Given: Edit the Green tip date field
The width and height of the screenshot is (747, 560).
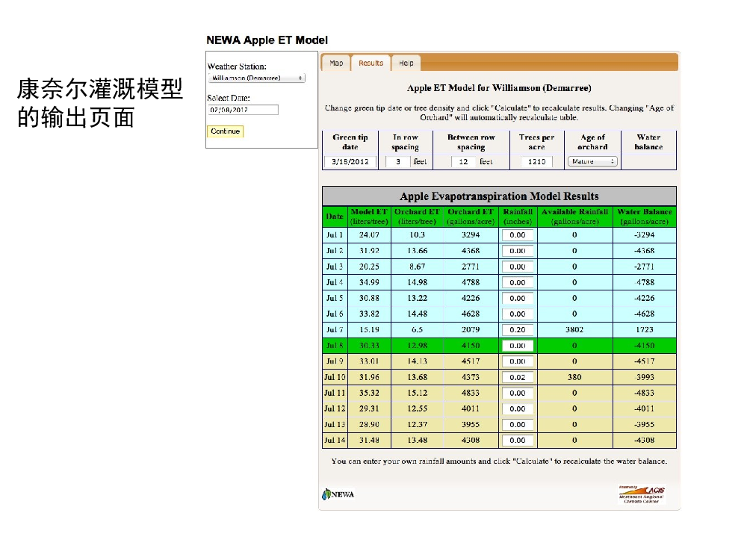Looking at the screenshot, I should pos(350,161).
